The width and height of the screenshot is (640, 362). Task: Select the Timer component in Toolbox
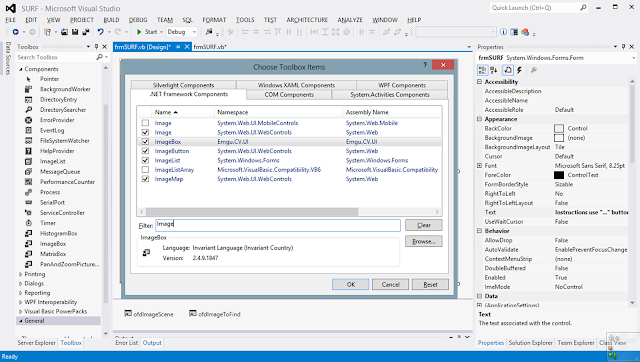48,223
